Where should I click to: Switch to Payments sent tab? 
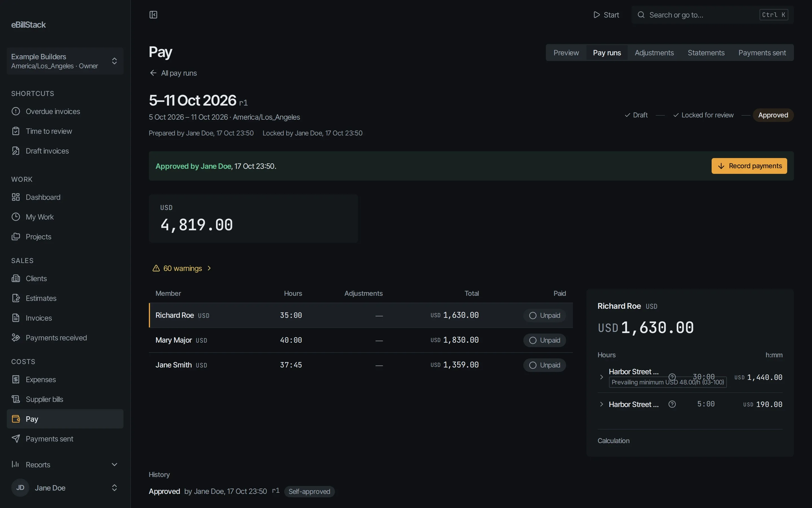(762, 53)
